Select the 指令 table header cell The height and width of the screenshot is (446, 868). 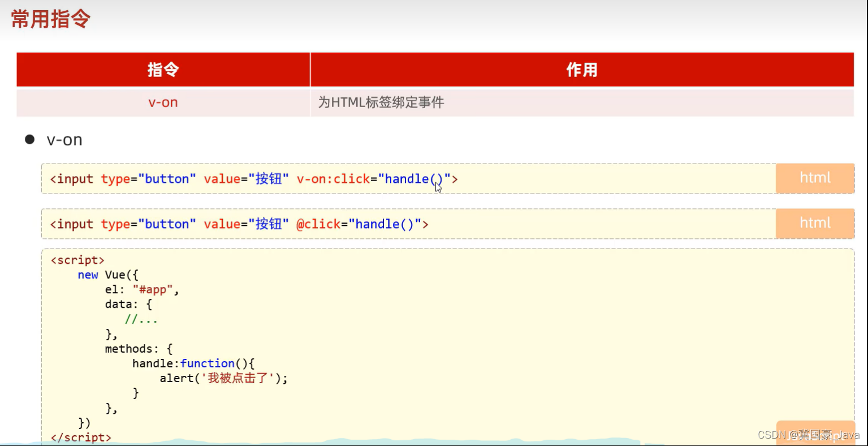163,70
